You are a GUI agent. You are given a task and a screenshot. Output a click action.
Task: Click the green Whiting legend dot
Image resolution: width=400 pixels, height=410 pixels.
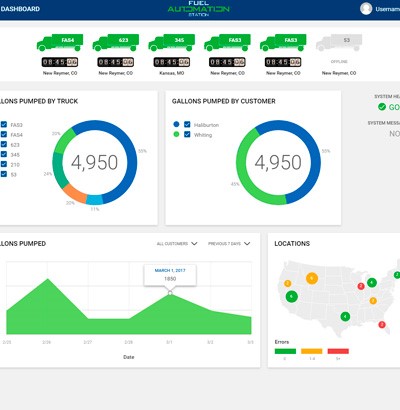click(x=176, y=134)
